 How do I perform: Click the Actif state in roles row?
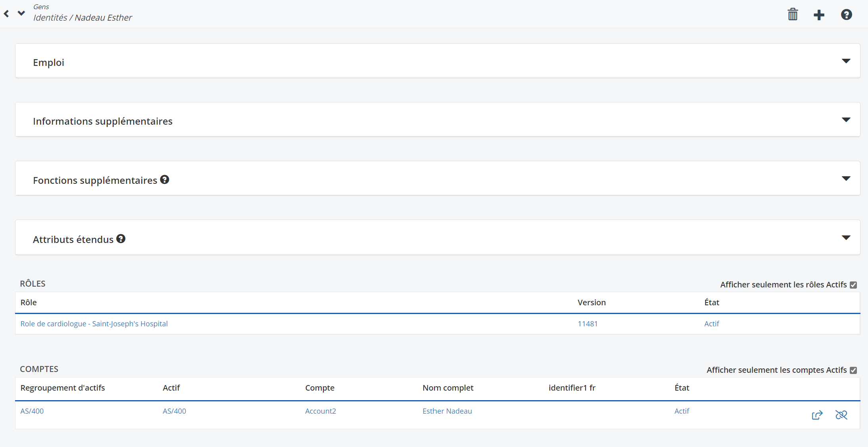tap(712, 324)
